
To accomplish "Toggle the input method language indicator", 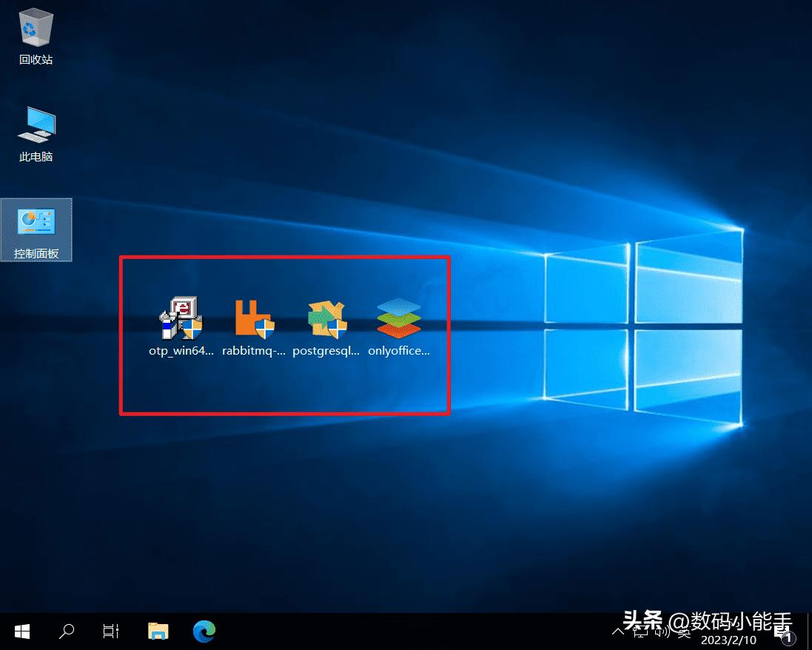I will click(x=685, y=631).
